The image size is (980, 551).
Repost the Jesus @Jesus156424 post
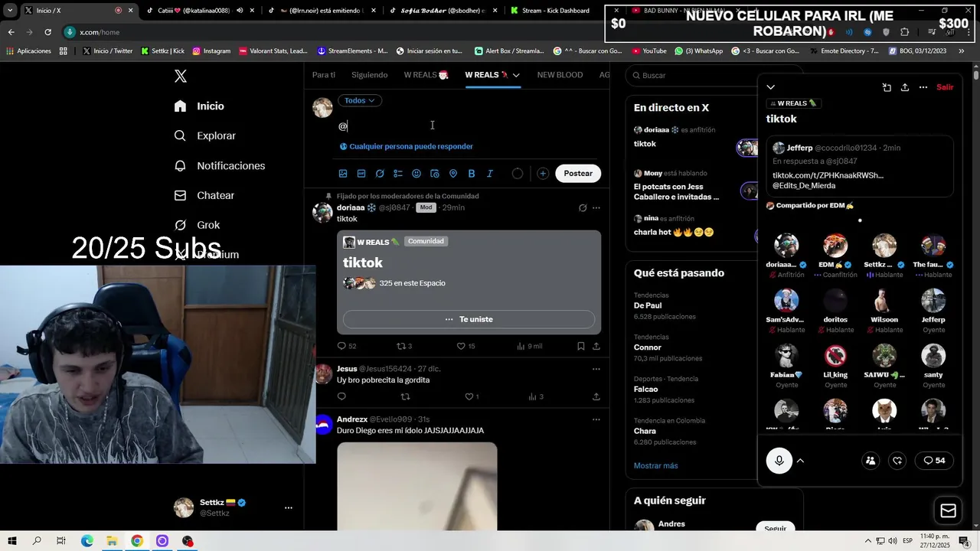(x=406, y=396)
